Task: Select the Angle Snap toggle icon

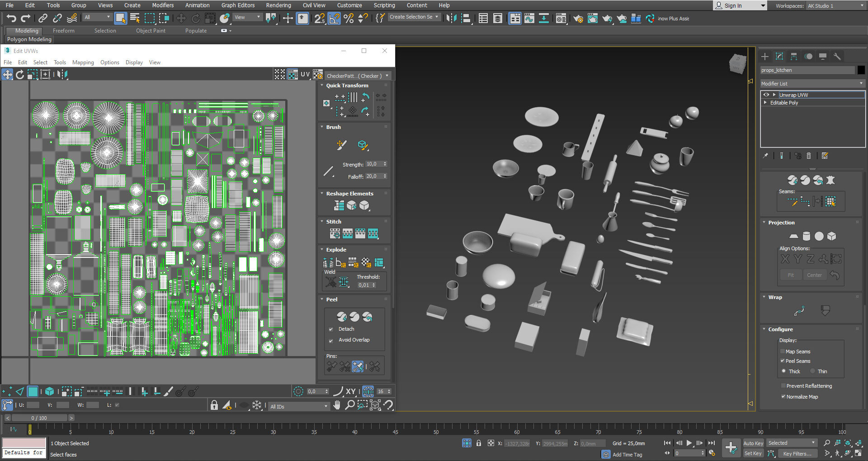Action: (334, 18)
